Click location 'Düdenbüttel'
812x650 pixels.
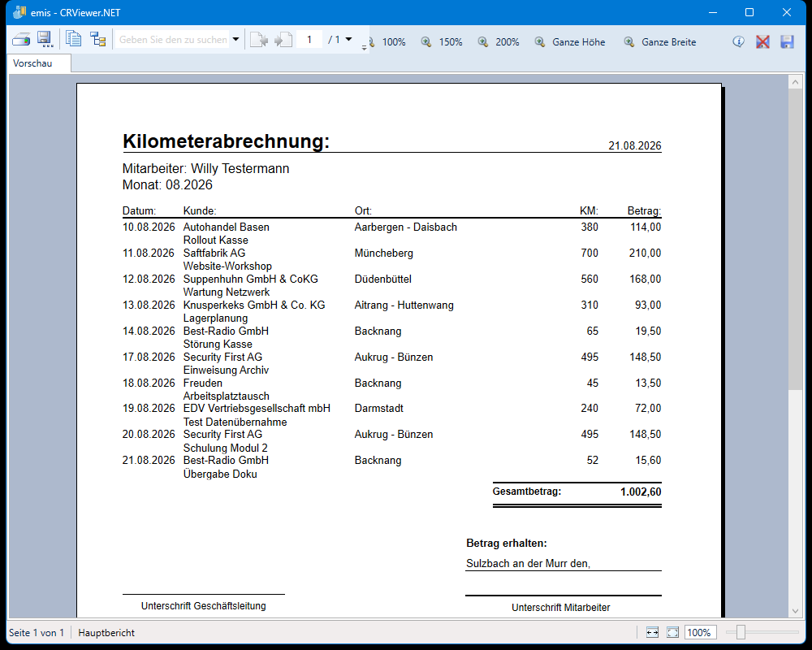(382, 279)
